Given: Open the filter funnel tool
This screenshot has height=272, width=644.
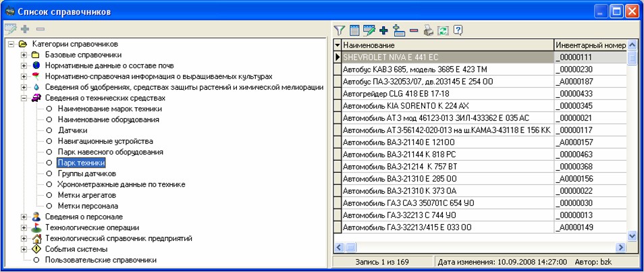Looking at the screenshot, I should point(340,30).
